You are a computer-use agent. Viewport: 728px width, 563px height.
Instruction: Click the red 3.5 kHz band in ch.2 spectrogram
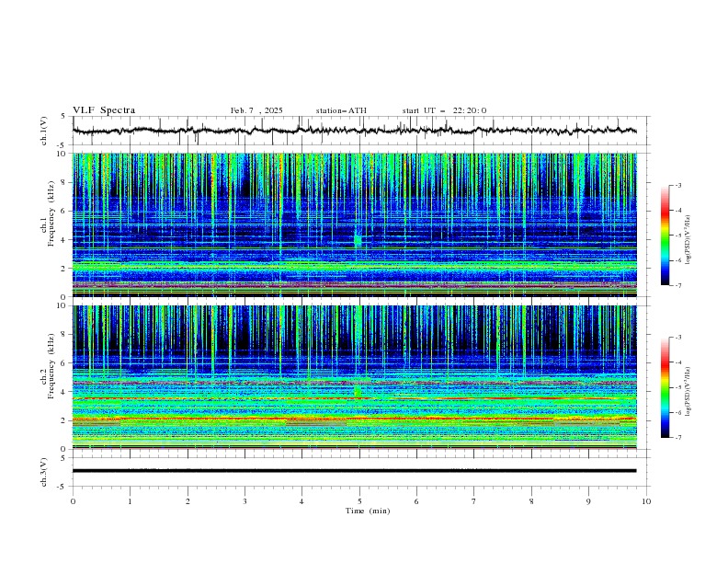click(x=354, y=398)
